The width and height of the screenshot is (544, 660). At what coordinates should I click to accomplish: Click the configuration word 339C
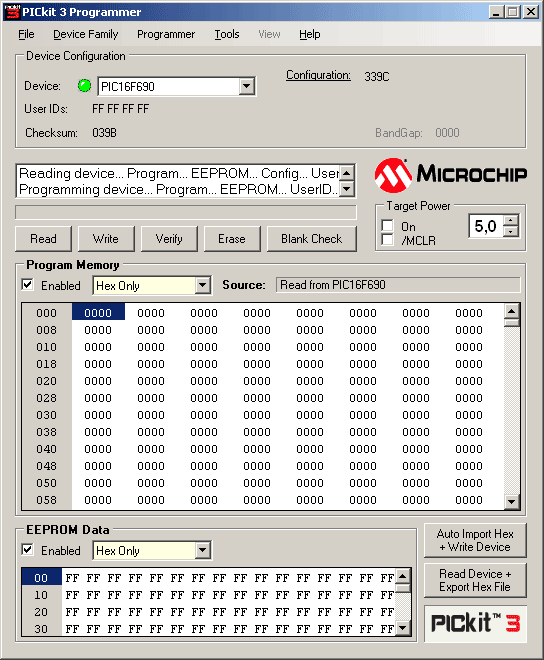(376, 77)
